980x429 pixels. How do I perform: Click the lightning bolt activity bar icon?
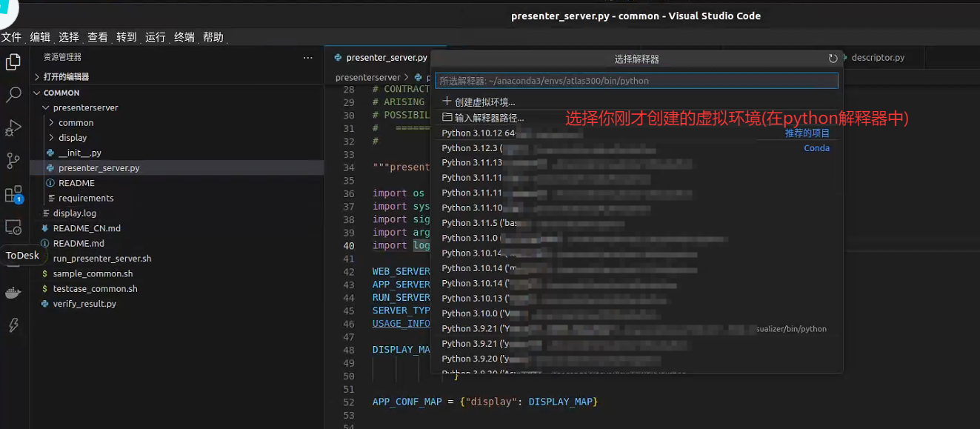(x=13, y=325)
